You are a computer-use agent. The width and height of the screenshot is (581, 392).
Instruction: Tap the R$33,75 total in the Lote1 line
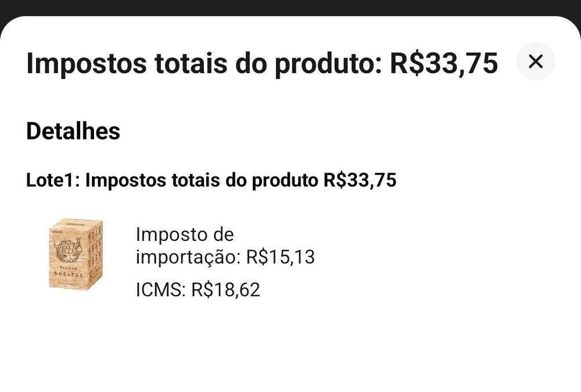tap(360, 181)
